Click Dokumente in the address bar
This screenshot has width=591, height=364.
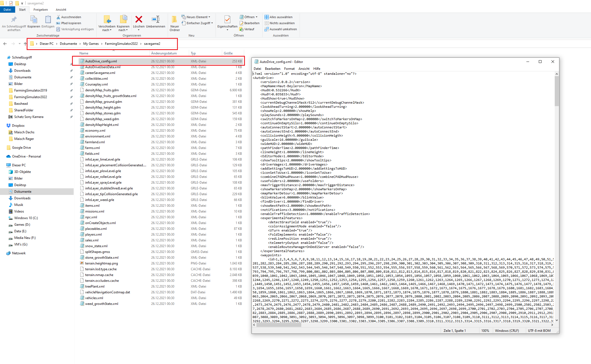tap(68, 44)
